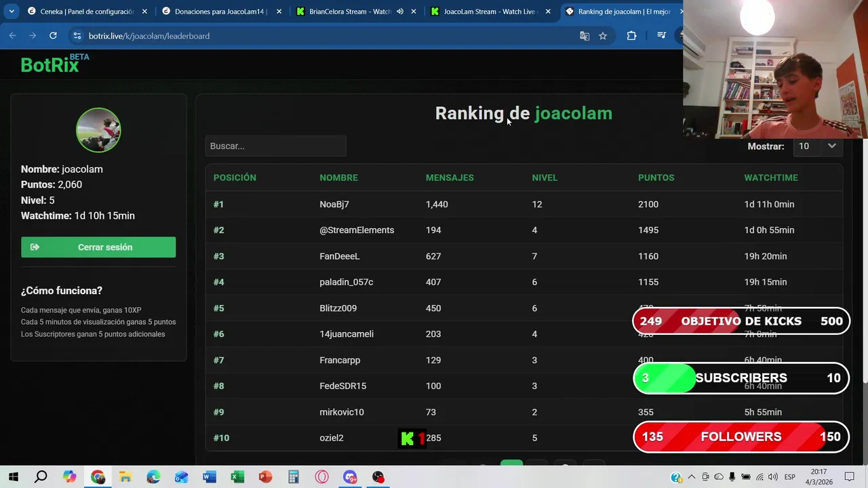
Task: Close the BrianCelora Stream tab
Action: (413, 12)
